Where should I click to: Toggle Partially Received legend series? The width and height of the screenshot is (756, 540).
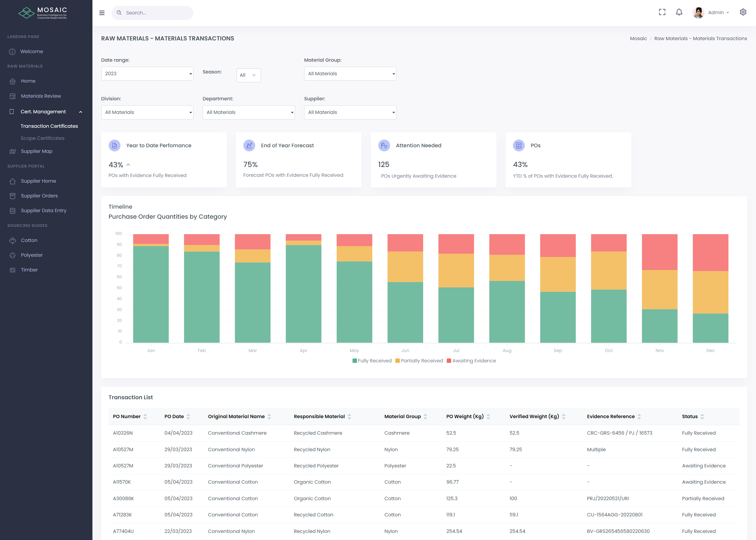pyautogui.click(x=419, y=361)
